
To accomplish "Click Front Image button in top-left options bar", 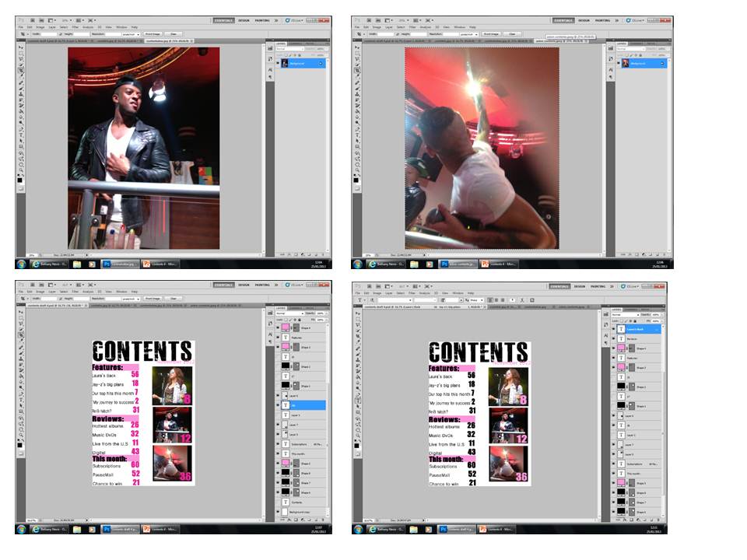I will (x=153, y=34).
